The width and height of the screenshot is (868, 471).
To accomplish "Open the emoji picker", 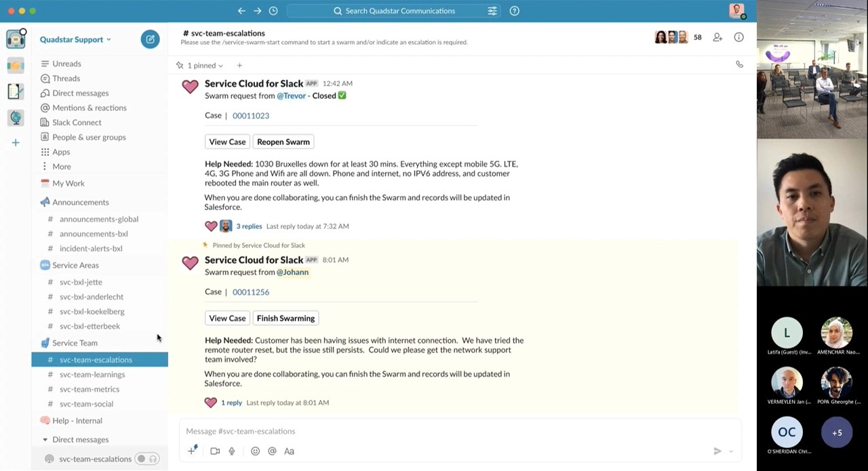I will pyautogui.click(x=255, y=451).
